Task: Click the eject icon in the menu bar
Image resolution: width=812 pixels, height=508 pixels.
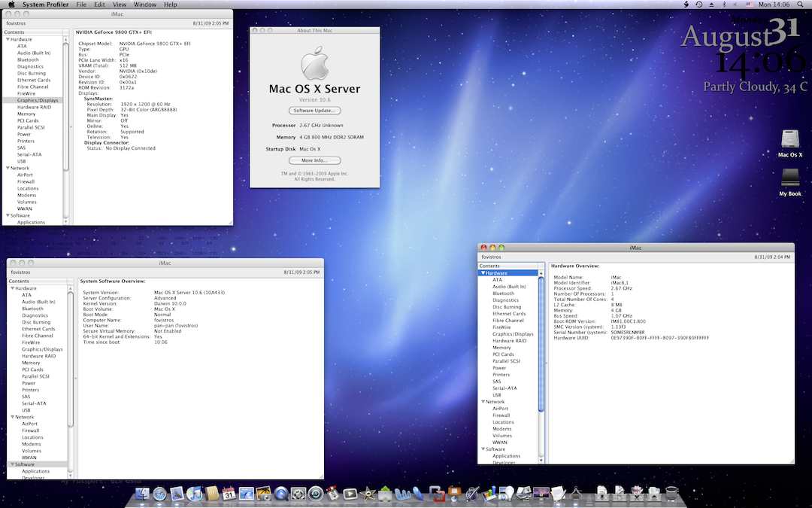Action: [x=711, y=5]
